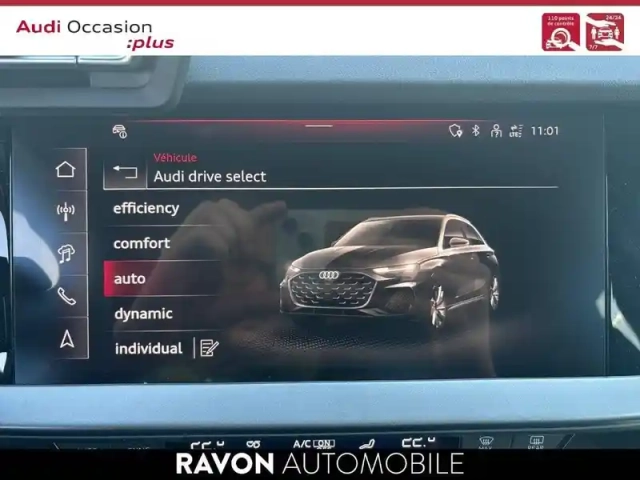
Task: Open the Radio antenna icon
Action: pyautogui.click(x=66, y=211)
